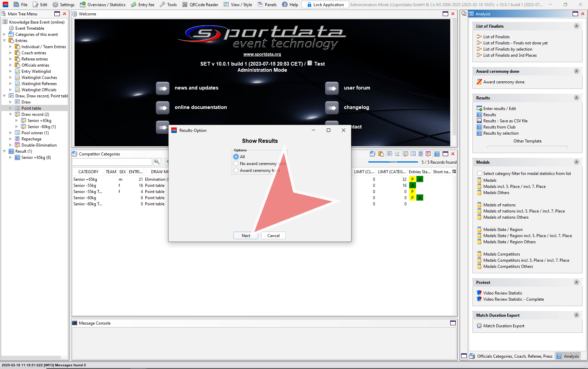Click the numbered list icon in categories toolbar
The image size is (588, 369).
[397, 154]
